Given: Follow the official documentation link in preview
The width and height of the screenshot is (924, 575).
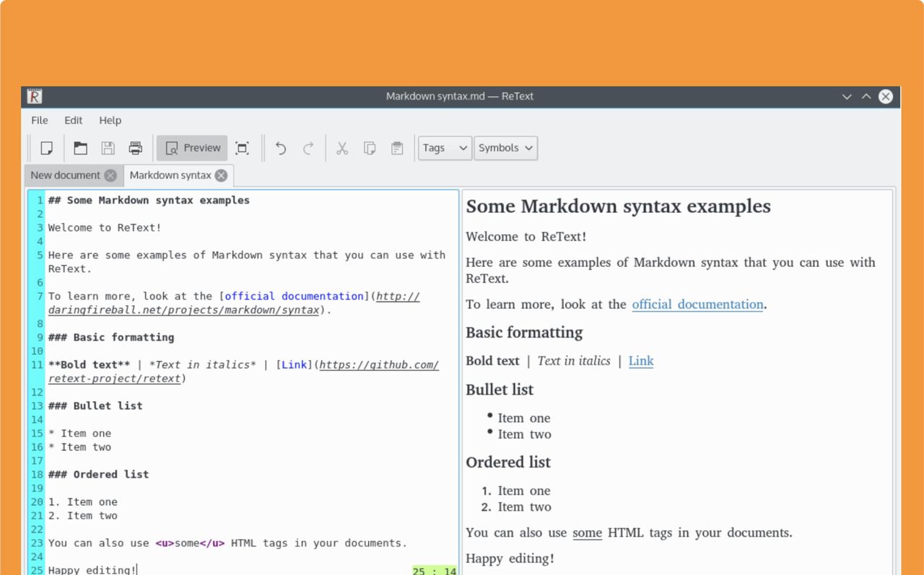Looking at the screenshot, I should pos(697,304).
